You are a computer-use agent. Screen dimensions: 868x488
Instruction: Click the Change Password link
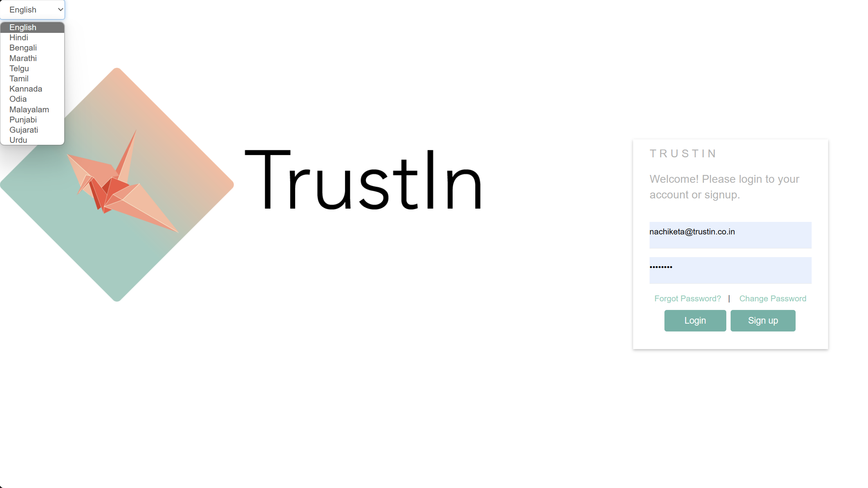[x=772, y=299]
